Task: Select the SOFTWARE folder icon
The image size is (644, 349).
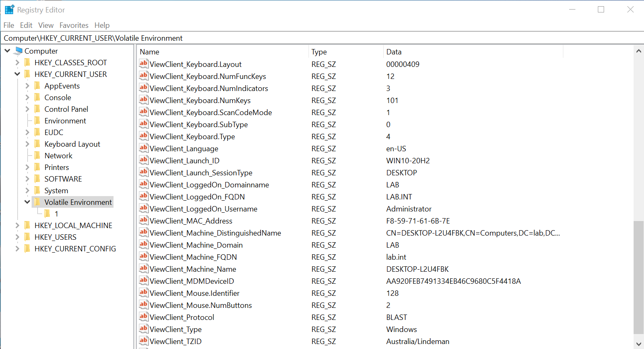Action: (x=37, y=179)
